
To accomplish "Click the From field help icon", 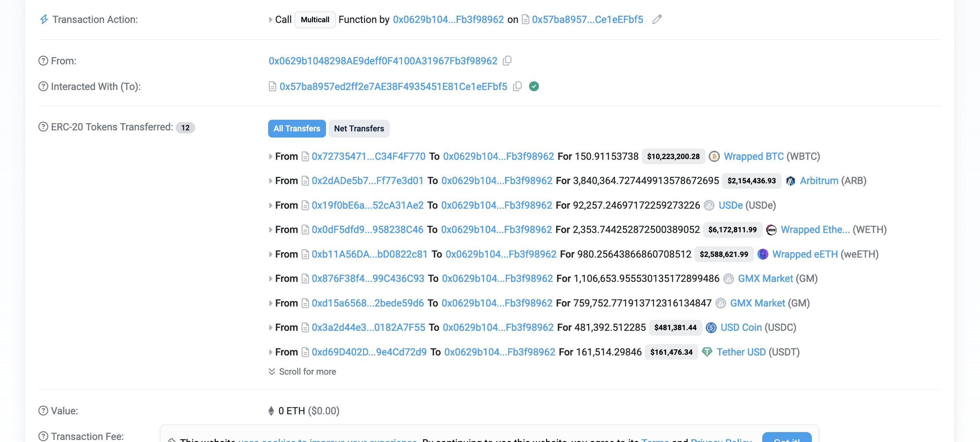I will click(x=43, y=61).
